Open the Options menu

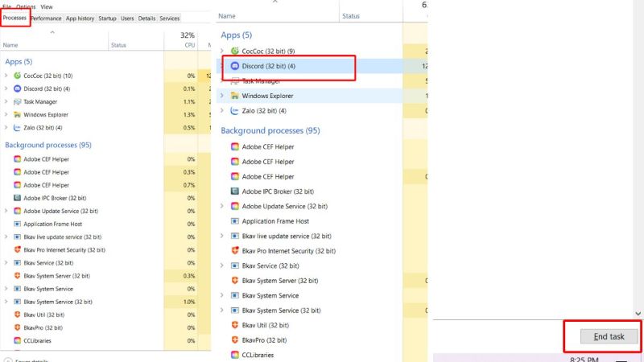click(27, 6)
